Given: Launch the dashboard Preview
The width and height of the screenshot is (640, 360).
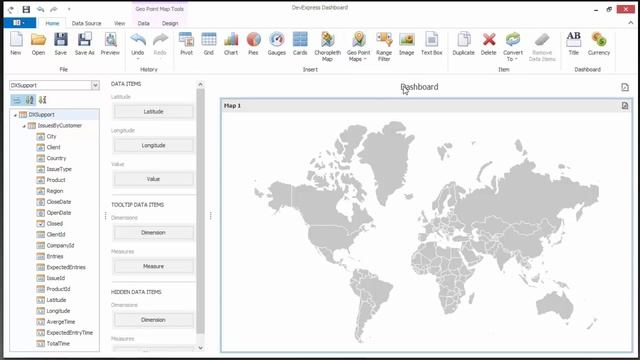Looking at the screenshot, I should click(x=110, y=43).
